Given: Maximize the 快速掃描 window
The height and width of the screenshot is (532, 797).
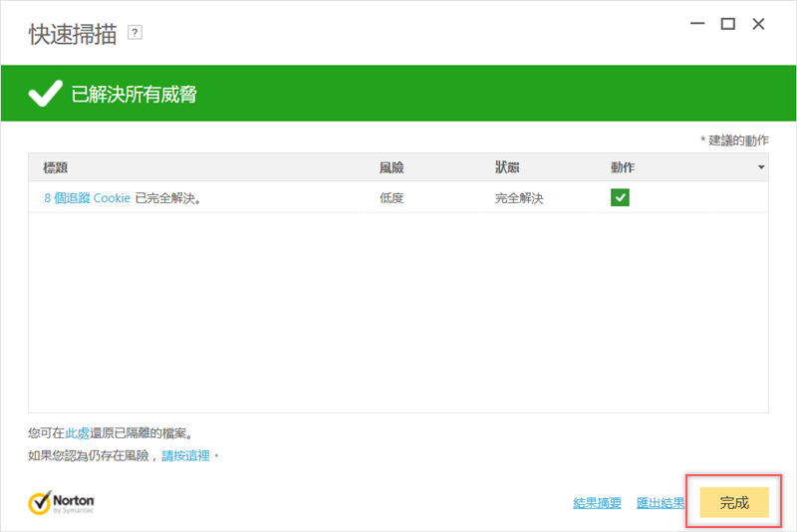Looking at the screenshot, I should [727, 25].
